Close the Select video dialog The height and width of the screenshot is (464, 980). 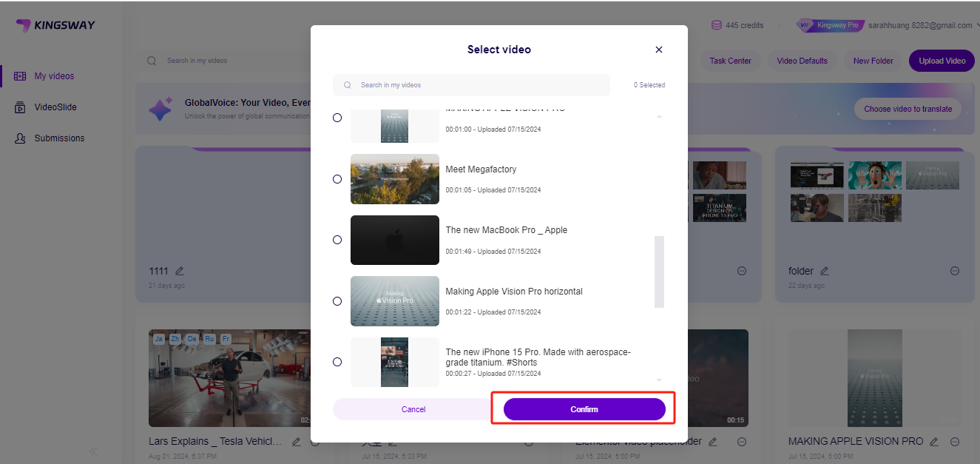pyautogui.click(x=659, y=50)
